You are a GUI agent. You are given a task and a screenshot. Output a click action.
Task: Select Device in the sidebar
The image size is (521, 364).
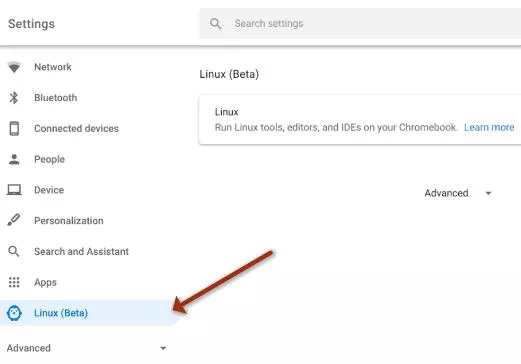(x=49, y=190)
